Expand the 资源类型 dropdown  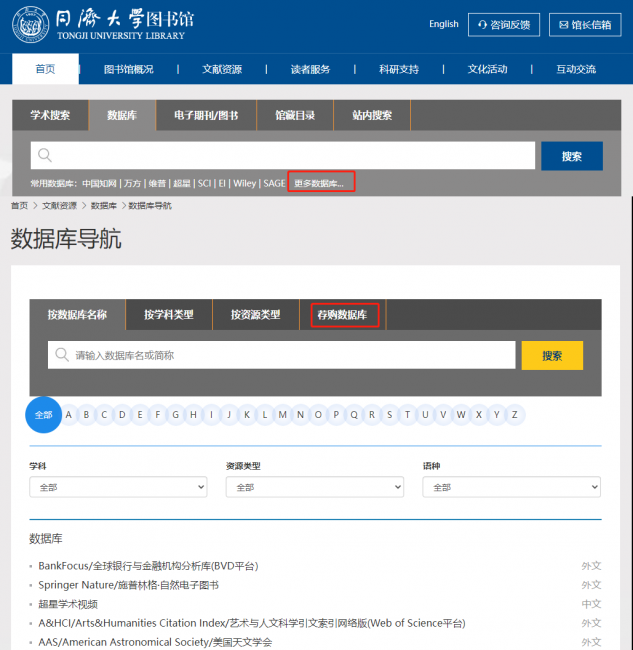pos(314,487)
